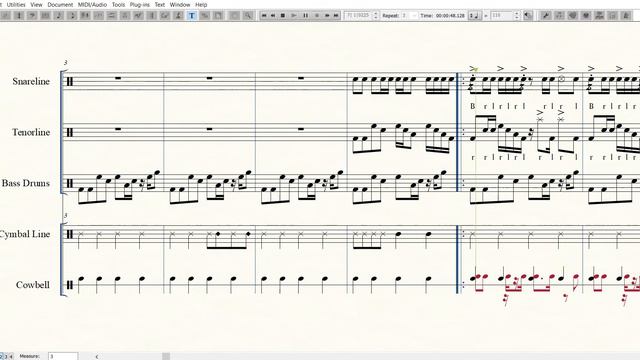Select layer 3 button at bottom left
This screenshot has height=360, width=640.
[x=6, y=356]
